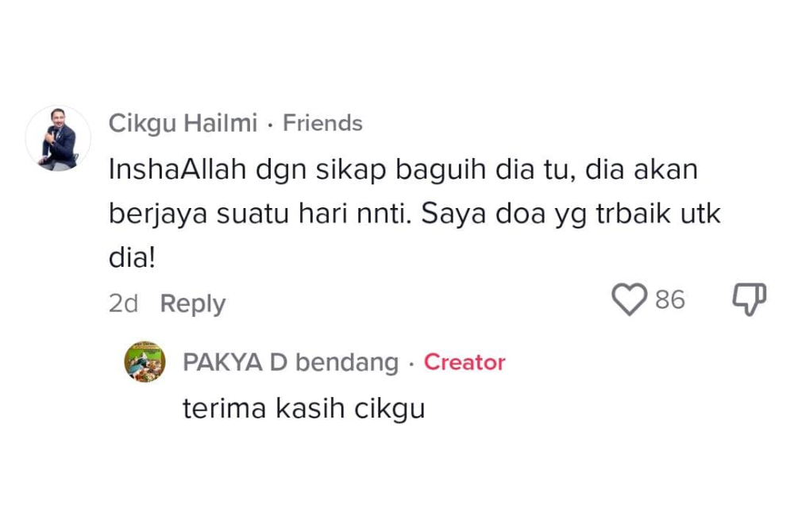794x532 pixels.
Task: Click the words Saya doa in the comment
Action: point(476,215)
